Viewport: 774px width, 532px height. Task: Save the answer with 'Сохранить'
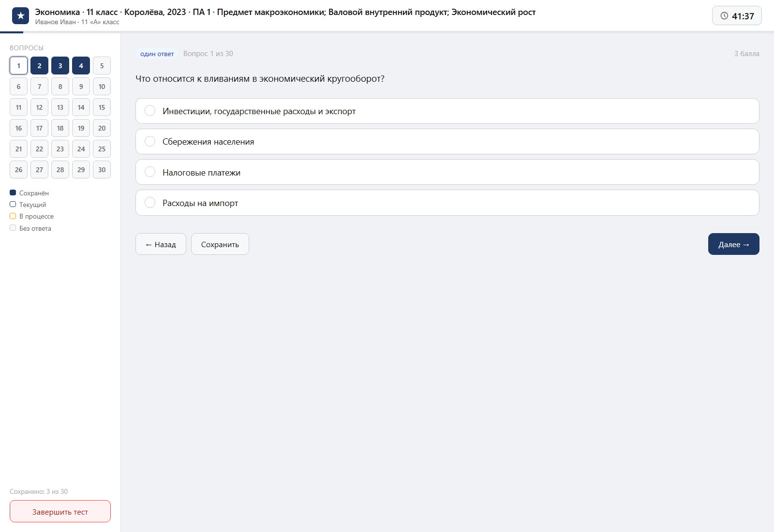tap(220, 244)
